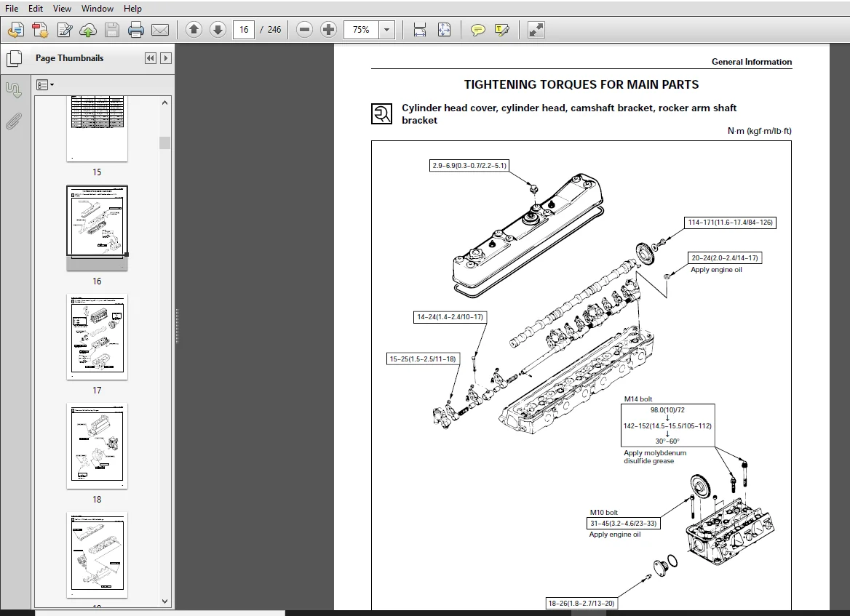This screenshot has height=616, width=850.
Task: Click the 'M10 bolt' label
Action: click(x=604, y=512)
